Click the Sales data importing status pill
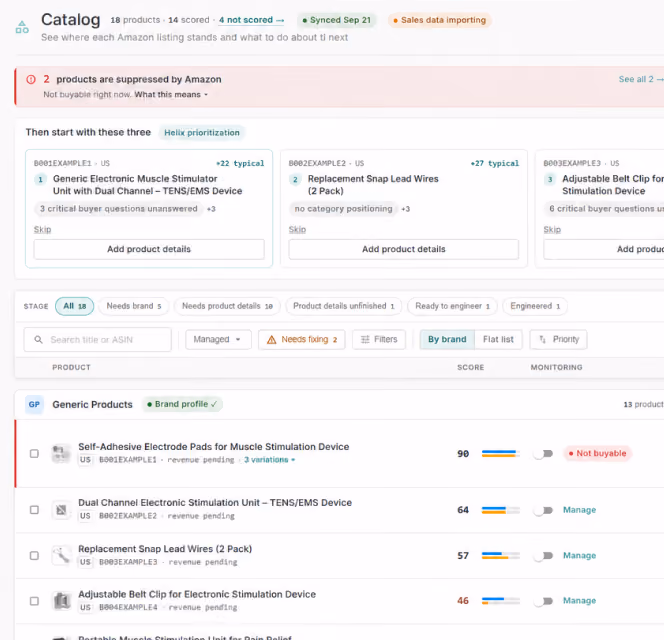Screen dimensions: 664x640 (440, 20)
